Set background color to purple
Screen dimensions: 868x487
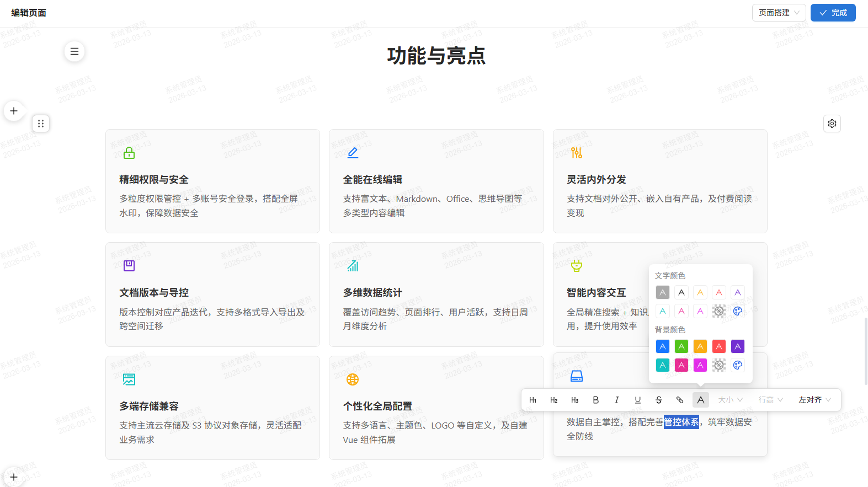point(738,346)
